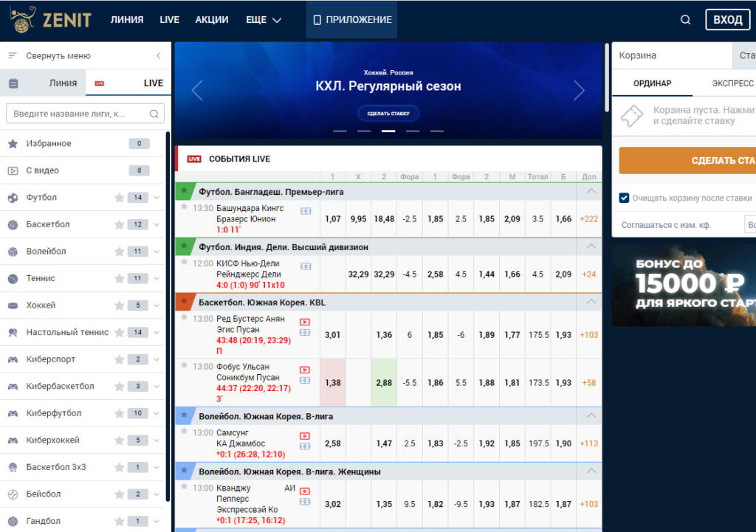This screenshot has height=532, width=756.
Task: Click СДЕЛАТЬ СТАВКУ on the banner
Action: pyautogui.click(x=388, y=114)
